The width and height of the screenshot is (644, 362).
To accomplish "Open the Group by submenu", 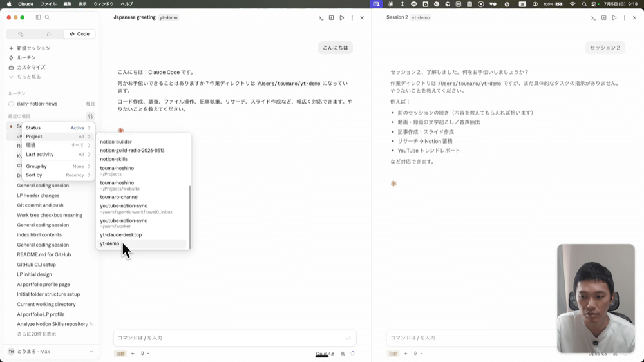I will tap(58, 166).
